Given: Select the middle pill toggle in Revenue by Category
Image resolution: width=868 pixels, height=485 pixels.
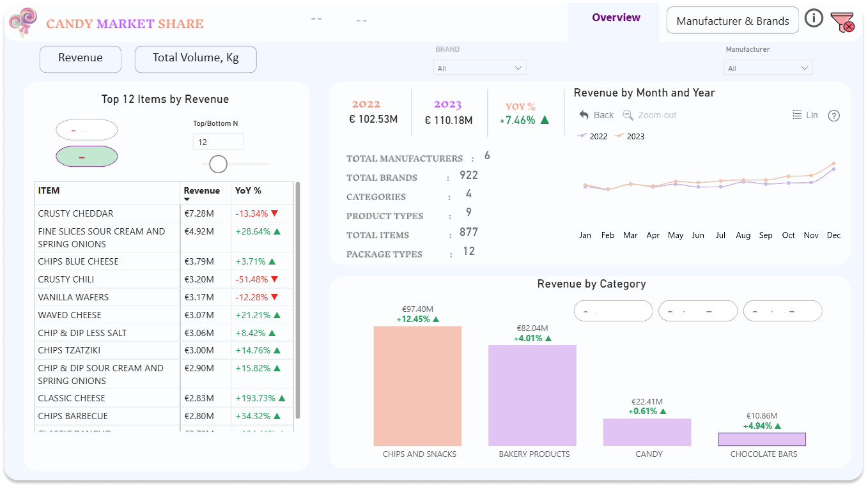Looking at the screenshot, I should click(x=698, y=311).
